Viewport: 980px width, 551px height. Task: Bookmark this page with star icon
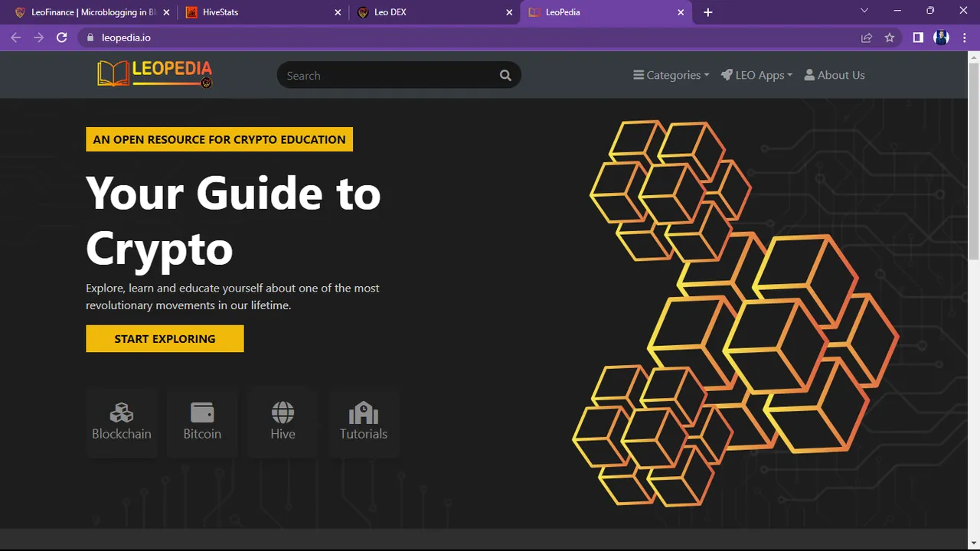click(x=890, y=37)
